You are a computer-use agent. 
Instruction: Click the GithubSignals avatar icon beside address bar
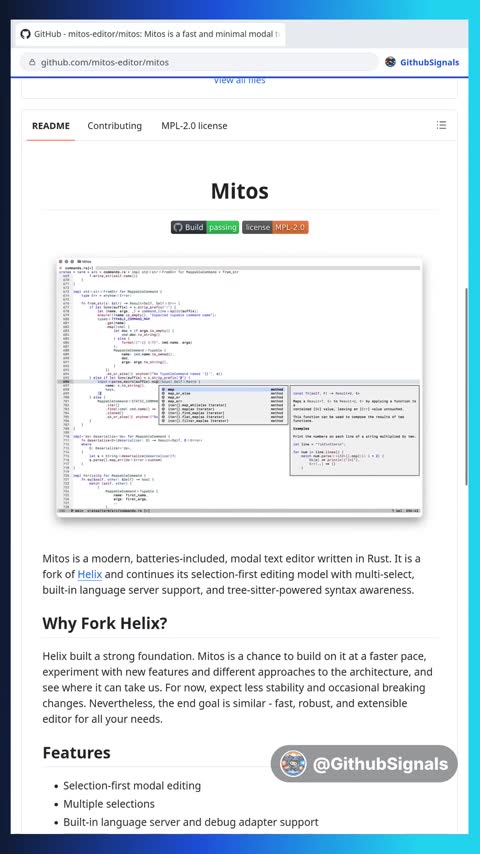tap(390, 62)
